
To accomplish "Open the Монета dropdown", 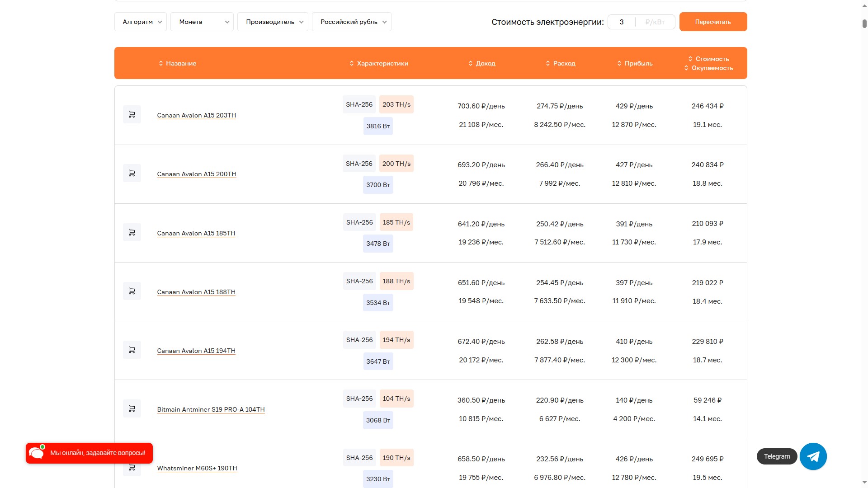I will [x=202, y=22].
